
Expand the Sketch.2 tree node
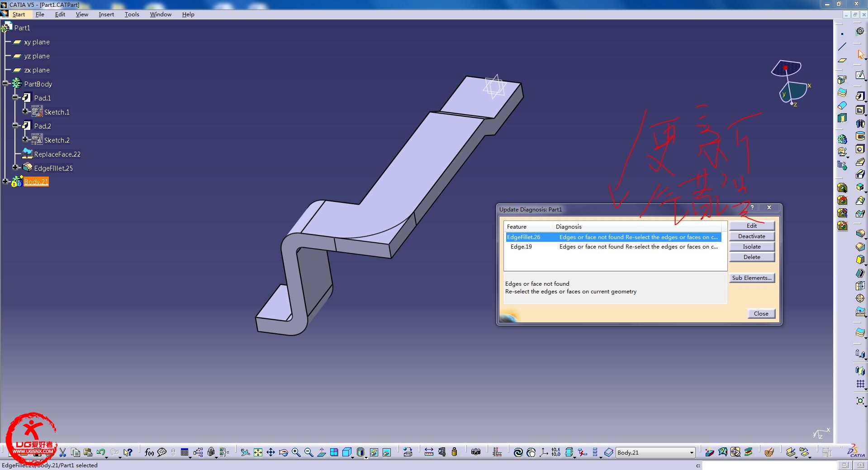pyautogui.click(x=25, y=139)
